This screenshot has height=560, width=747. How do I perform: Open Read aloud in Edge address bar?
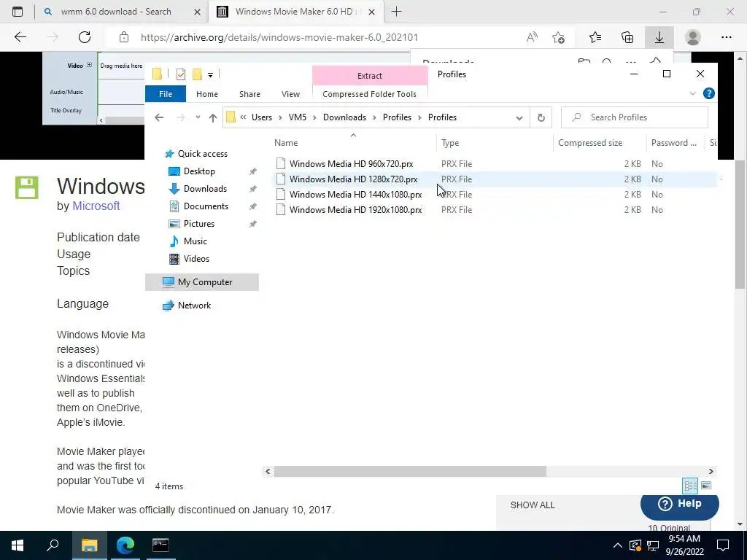pos(532,37)
